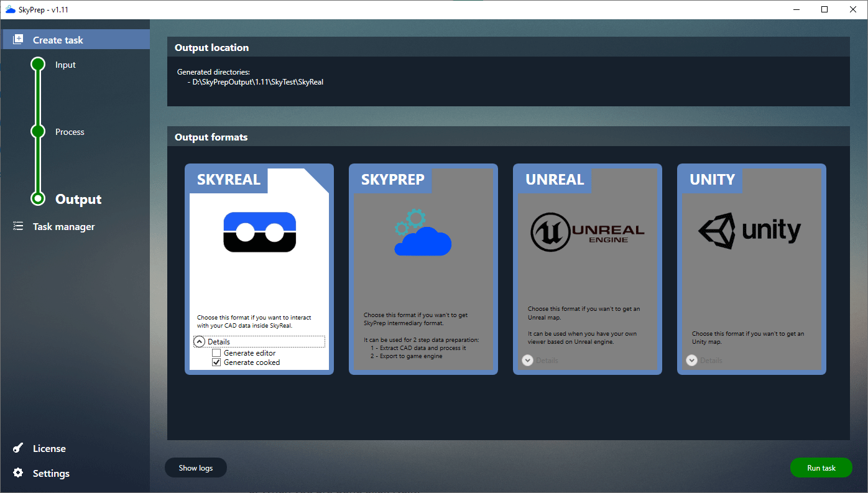Click the Maximize window button
This screenshot has height=493, width=868.
click(824, 9)
